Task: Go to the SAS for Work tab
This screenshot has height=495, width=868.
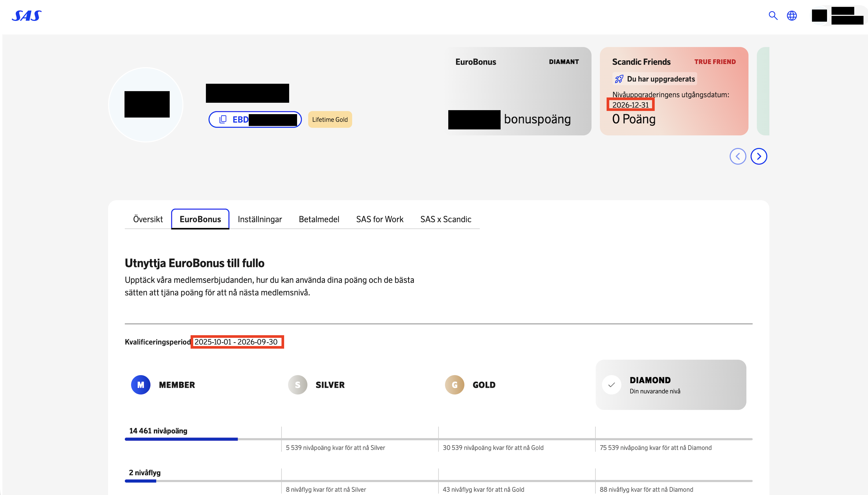Action: [380, 219]
